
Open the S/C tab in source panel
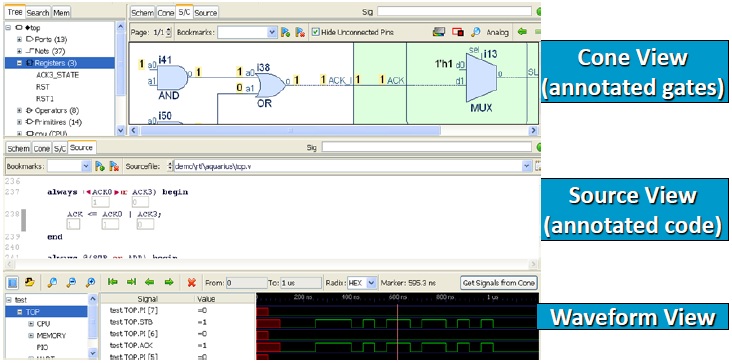(59, 148)
